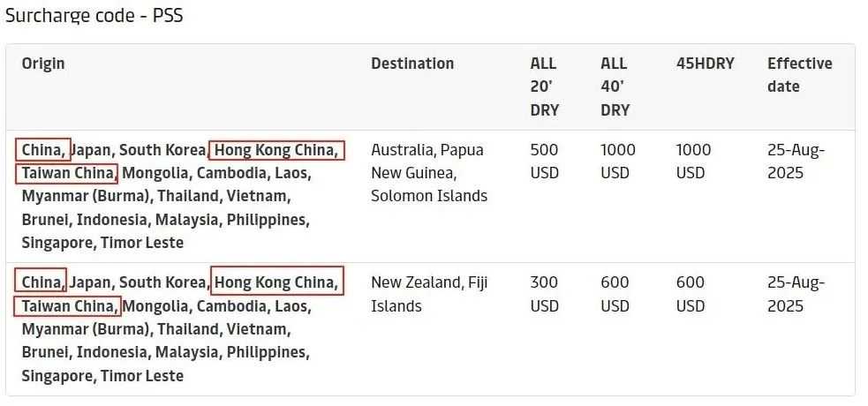Click the 1000 USD cell under 45HDRY
The height and width of the screenshot is (406, 868).
[693, 162]
